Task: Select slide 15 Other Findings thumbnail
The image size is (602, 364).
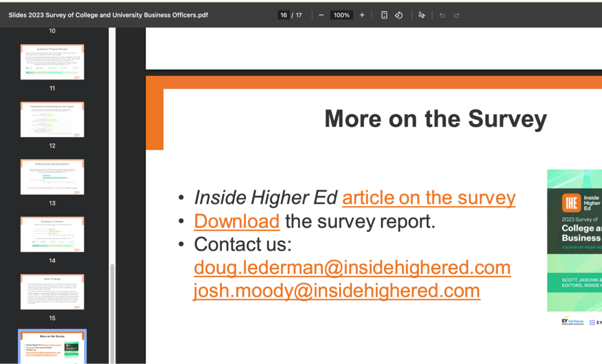Action: pyautogui.click(x=52, y=291)
